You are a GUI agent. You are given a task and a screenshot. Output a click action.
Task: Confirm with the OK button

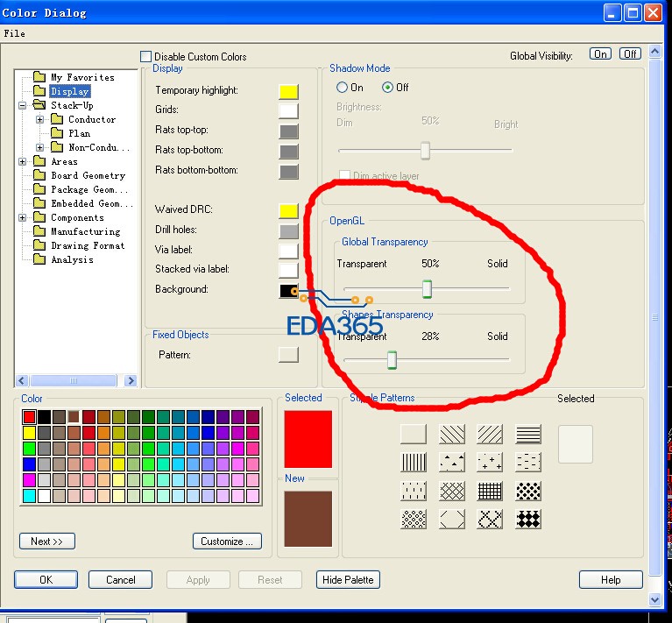(x=46, y=580)
